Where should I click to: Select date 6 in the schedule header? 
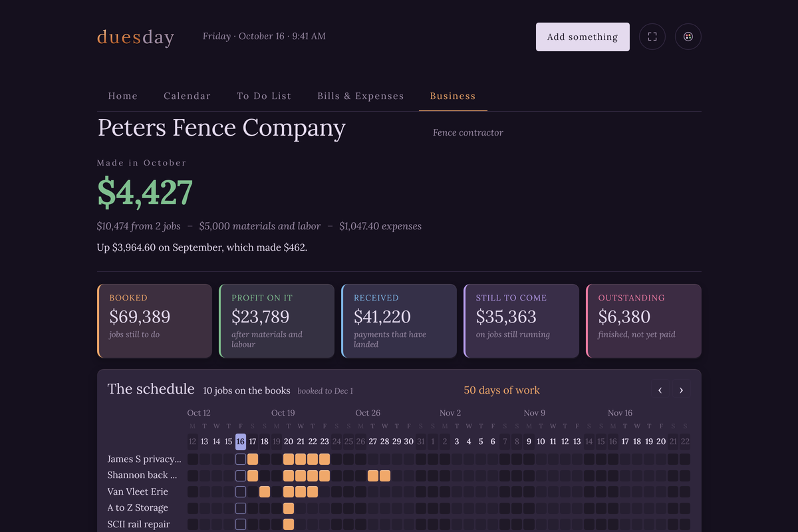pos(493,442)
